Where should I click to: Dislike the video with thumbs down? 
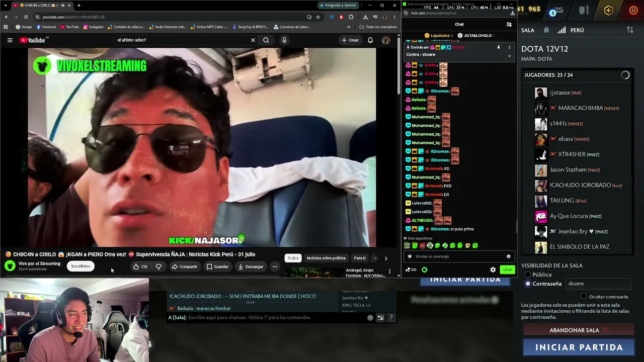(158, 266)
